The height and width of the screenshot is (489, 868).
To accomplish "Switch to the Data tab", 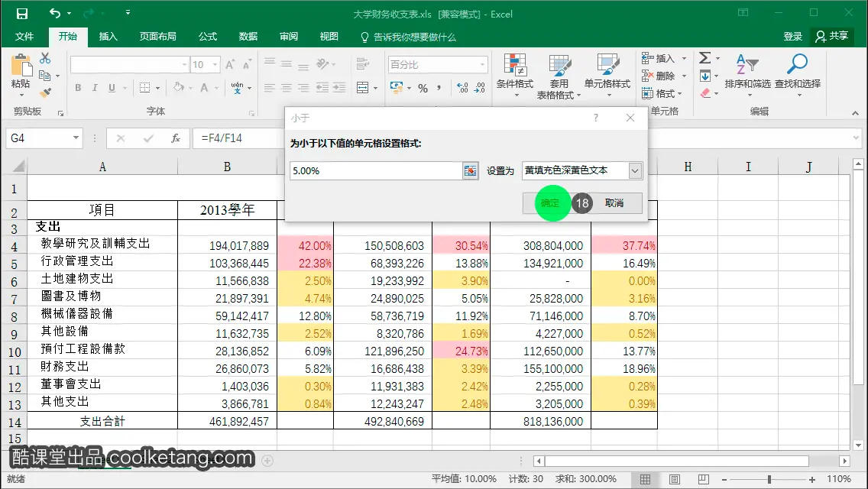I will [248, 37].
